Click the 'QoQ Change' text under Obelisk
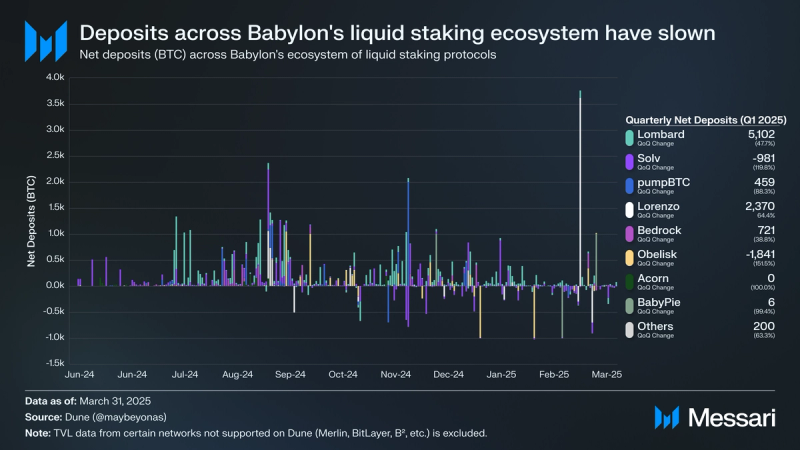 click(655, 264)
